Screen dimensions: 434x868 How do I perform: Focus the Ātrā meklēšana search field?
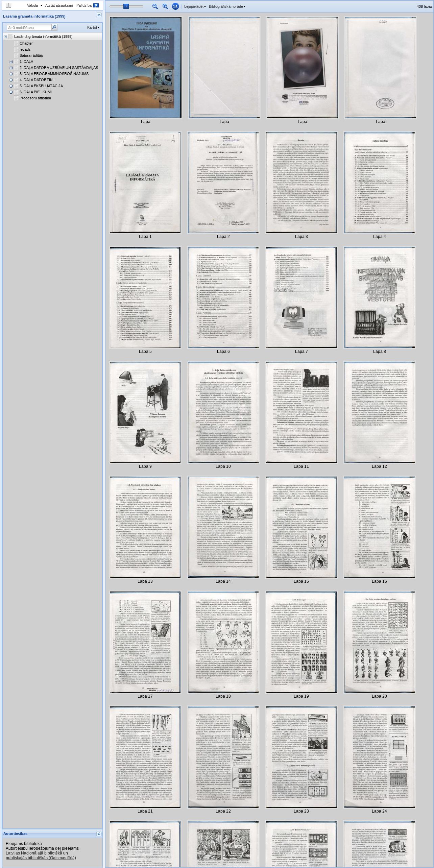(29, 27)
